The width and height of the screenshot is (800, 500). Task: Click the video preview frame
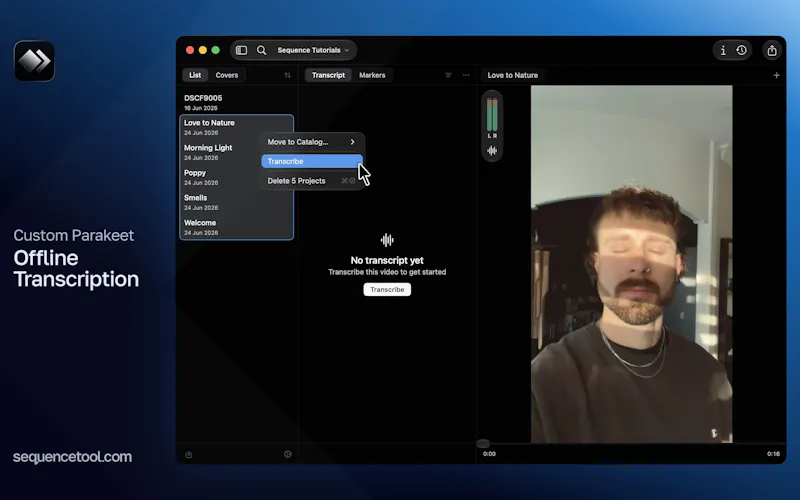(x=632, y=264)
